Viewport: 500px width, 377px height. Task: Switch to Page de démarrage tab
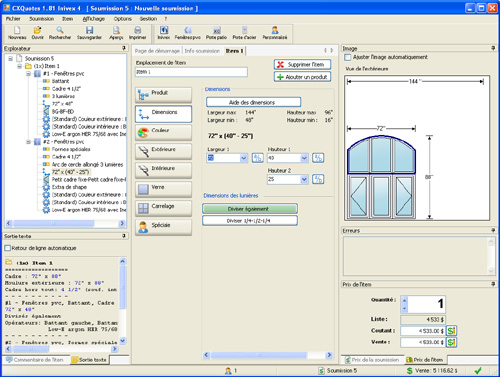pyautogui.click(x=157, y=51)
